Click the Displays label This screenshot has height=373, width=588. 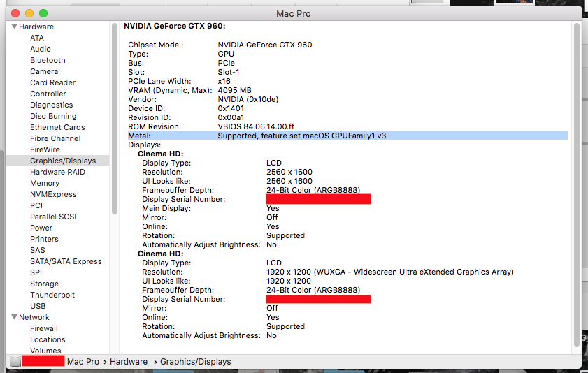[x=144, y=145]
